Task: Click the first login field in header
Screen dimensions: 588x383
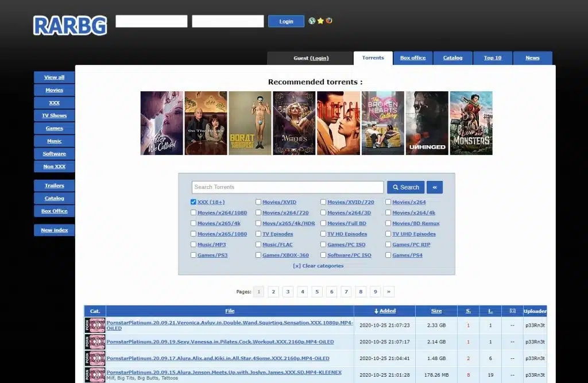Action: (x=152, y=21)
